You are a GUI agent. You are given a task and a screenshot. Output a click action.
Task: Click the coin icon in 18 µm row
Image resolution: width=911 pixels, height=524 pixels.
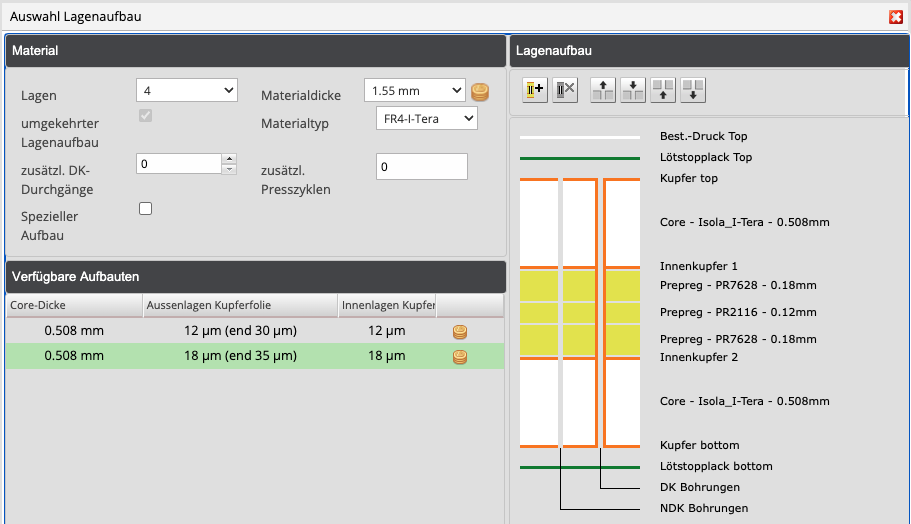460,356
